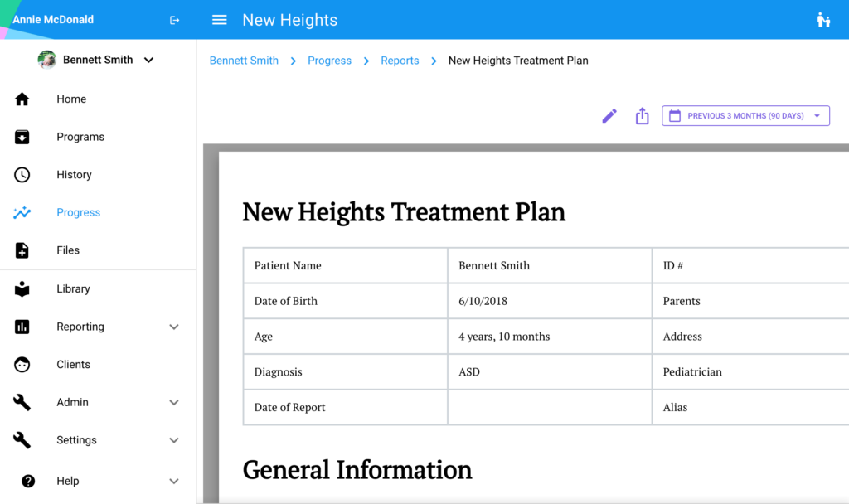
Task: Click the Files document-plus icon
Action: [x=22, y=250]
